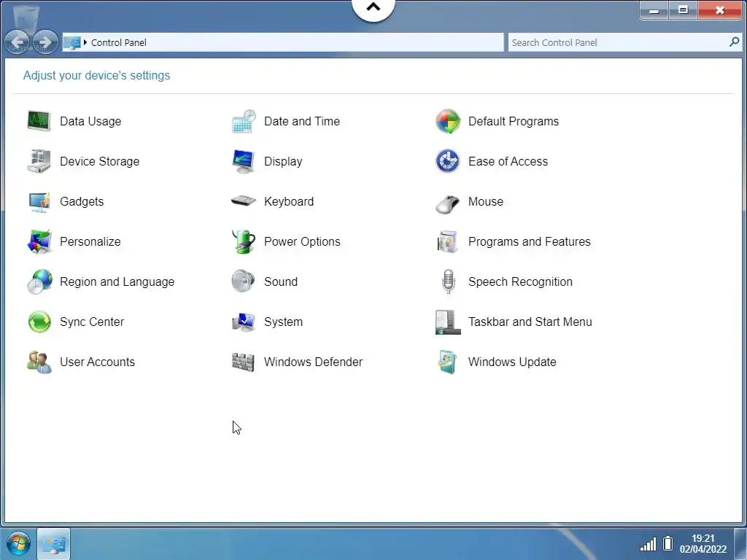Click the Data Usage label
Viewport: 747px width, 560px height.
[x=90, y=122]
